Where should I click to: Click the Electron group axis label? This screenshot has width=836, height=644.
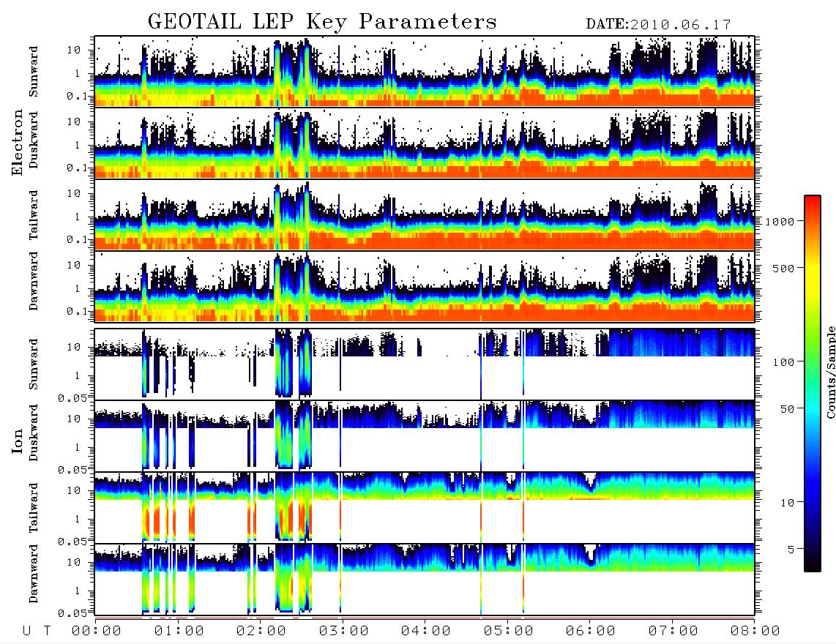point(18,143)
